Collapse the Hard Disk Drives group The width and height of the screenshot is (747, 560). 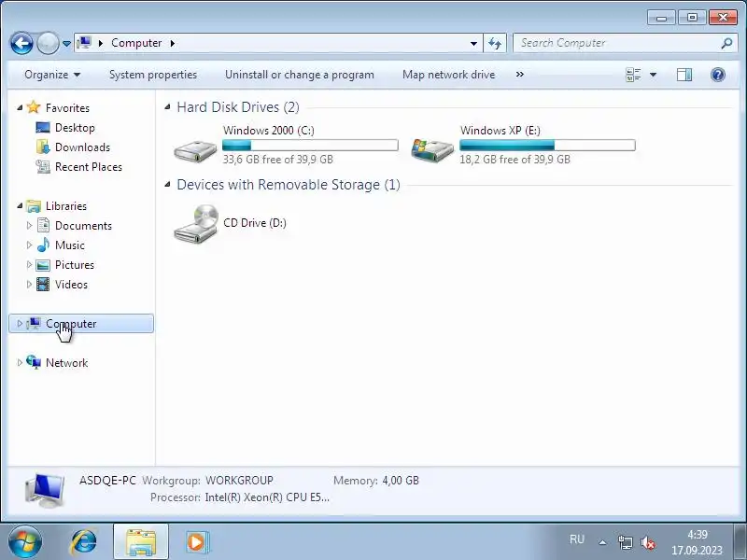167,107
